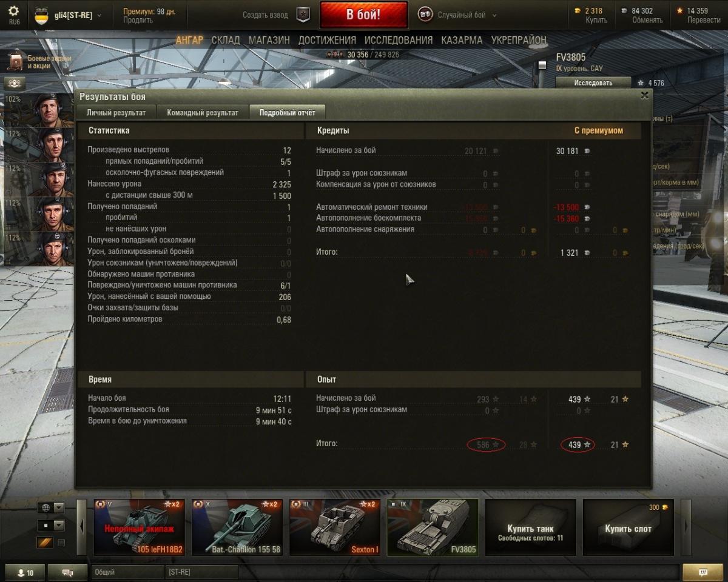728x582 pixels.
Task: Open the Общий chat channel tab
Action: point(127,572)
